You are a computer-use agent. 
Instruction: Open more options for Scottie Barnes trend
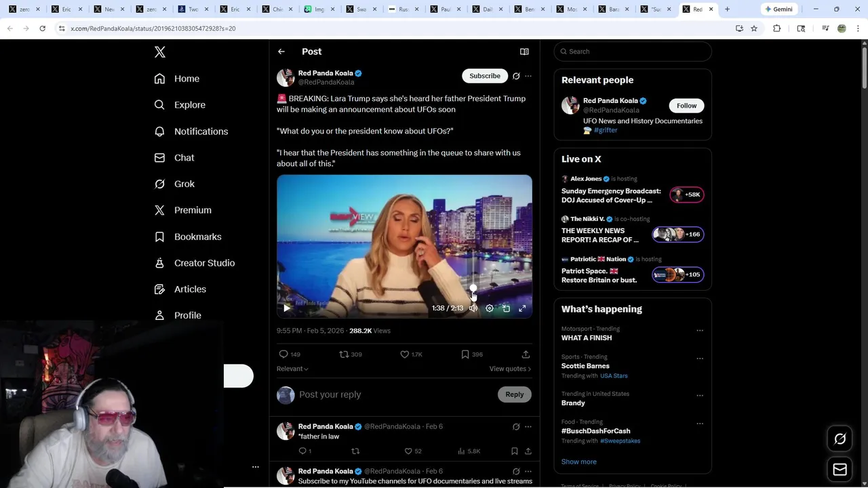pyautogui.click(x=700, y=359)
